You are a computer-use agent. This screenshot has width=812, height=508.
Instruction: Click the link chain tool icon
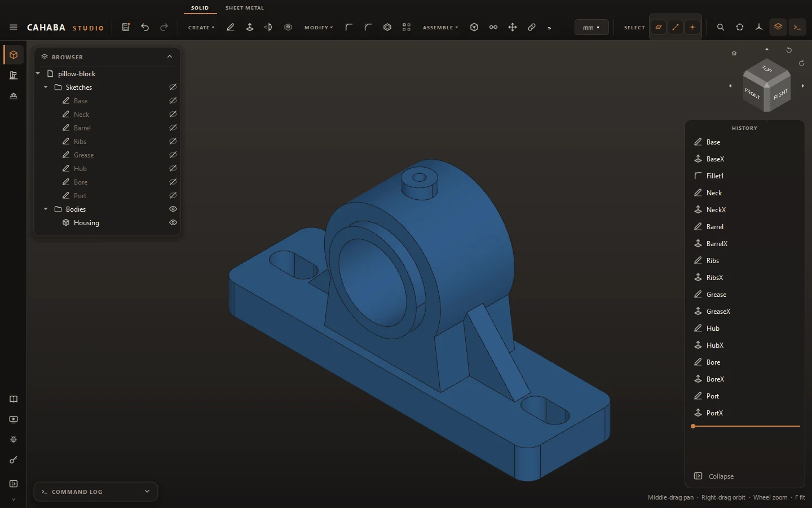532,27
